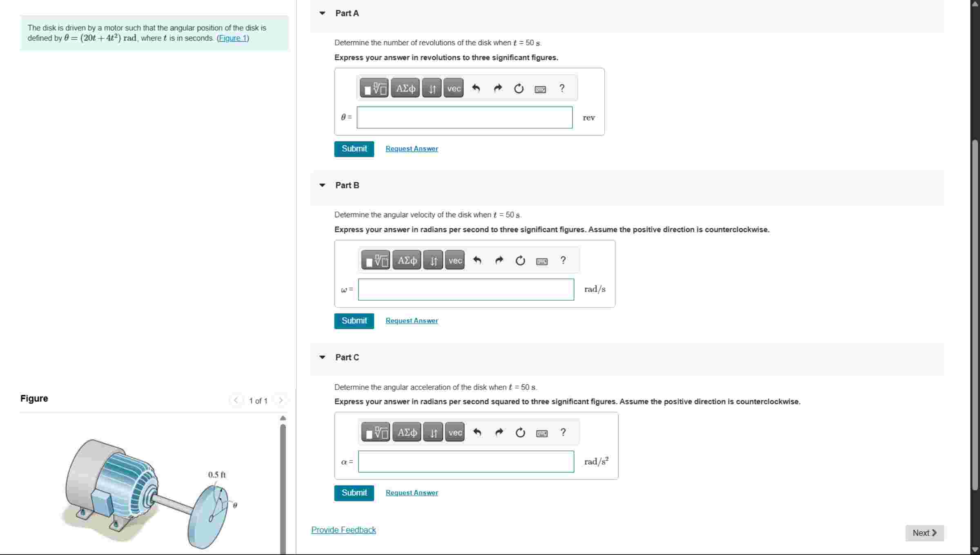The height and width of the screenshot is (555, 980).
Task: Submit the Part A answer
Action: click(x=354, y=149)
